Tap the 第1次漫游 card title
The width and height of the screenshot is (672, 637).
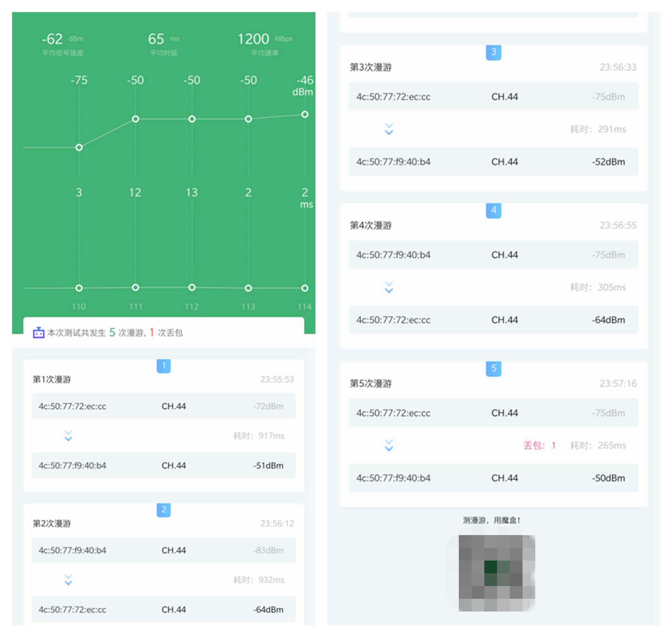coord(52,379)
